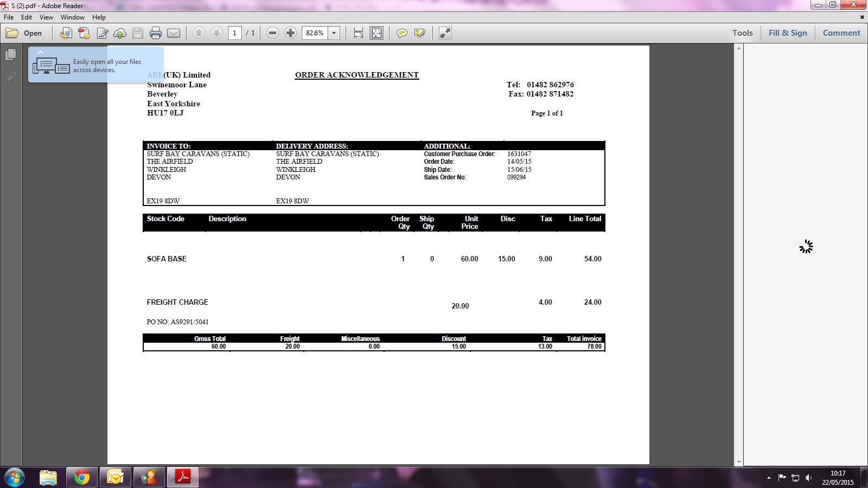The image size is (868, 488).
Task: Click the 'FREIGHT CHARGE' line text
Action: 177,302
